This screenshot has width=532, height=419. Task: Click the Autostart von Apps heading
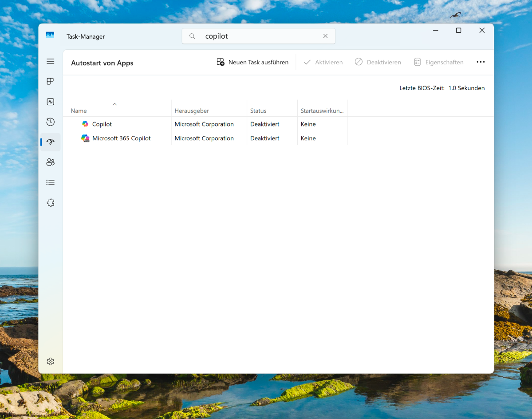102,63
